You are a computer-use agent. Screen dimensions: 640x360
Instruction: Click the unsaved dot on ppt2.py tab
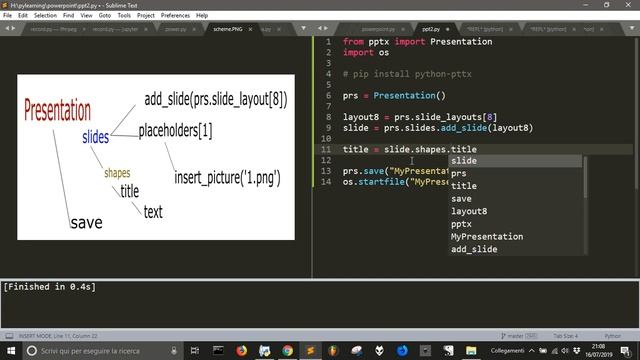point(447,29)
